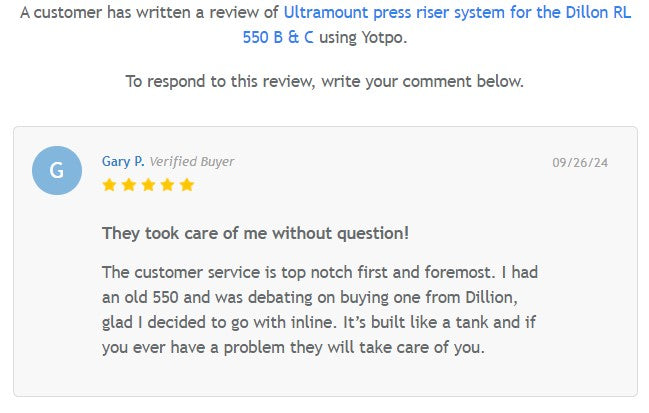The width and height of the screenshot is (649, 413).
Task: Click the blue G avatar circle
Action: pos(57,170)
